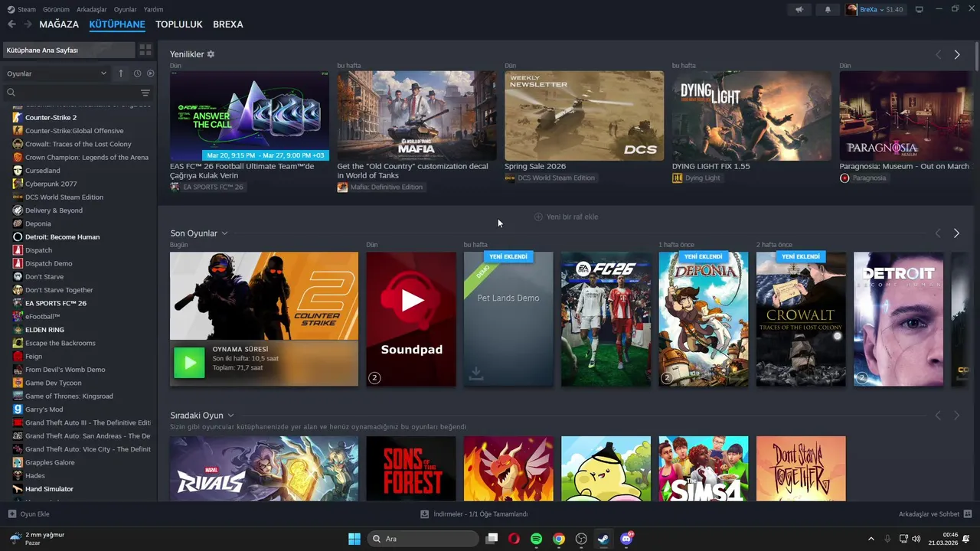Select Game Dev Tycoon in game list
The width and height of the screenshot is (980, 551).
(53, 383)
